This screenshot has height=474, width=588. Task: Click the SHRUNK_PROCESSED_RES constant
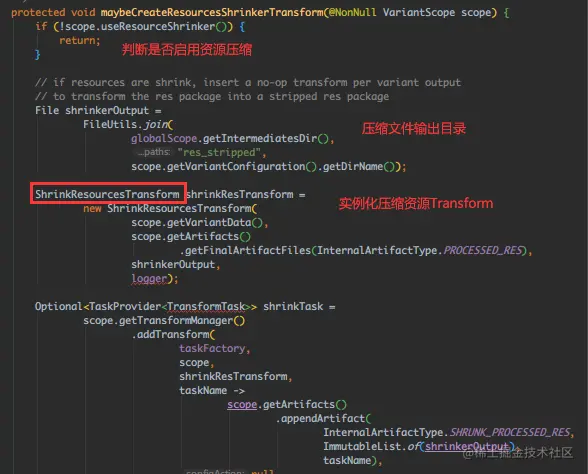510,432
